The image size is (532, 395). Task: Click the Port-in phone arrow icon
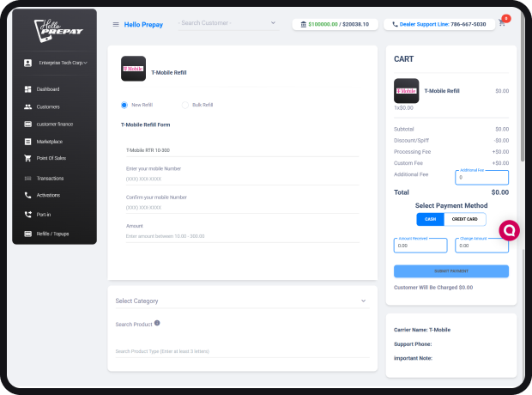pos(27,215)
